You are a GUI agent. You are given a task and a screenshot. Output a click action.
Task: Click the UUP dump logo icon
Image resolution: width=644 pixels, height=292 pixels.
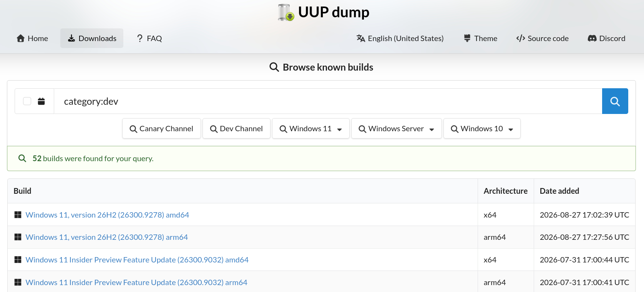pos(286,12)
